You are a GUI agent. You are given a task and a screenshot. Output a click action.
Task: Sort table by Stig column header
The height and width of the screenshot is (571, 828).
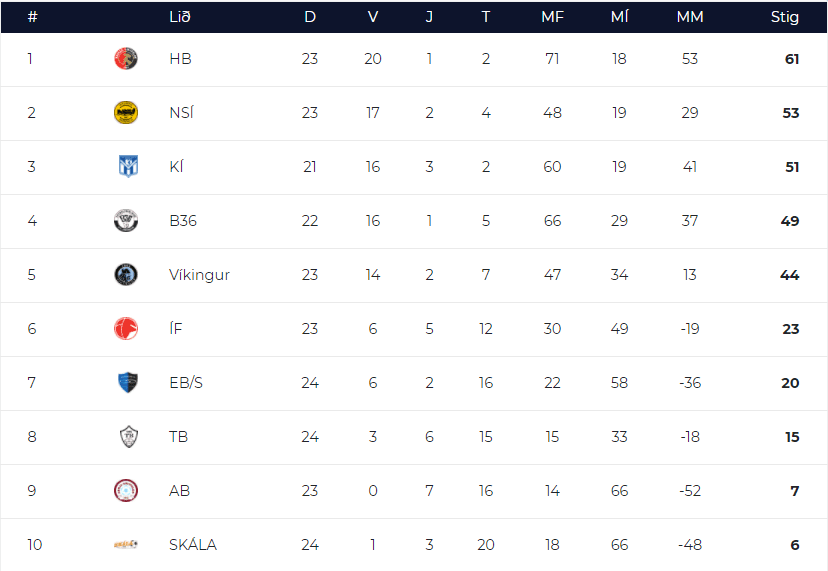(784, 17)
